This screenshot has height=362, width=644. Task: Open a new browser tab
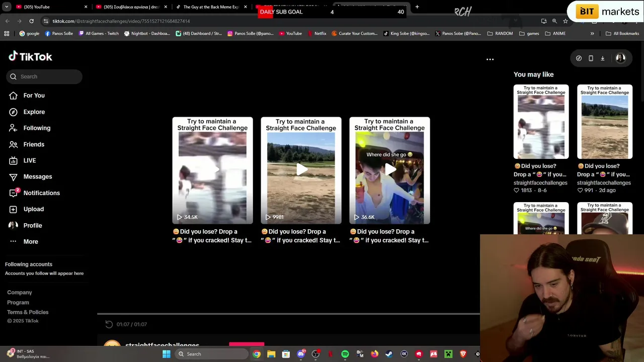[x=417, y=7]
